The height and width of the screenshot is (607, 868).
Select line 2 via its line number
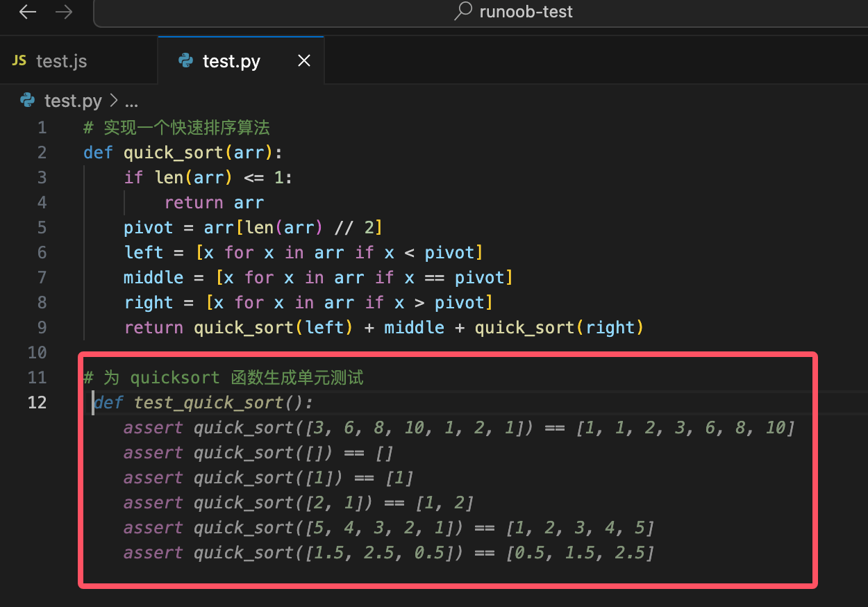click(42, 153)
